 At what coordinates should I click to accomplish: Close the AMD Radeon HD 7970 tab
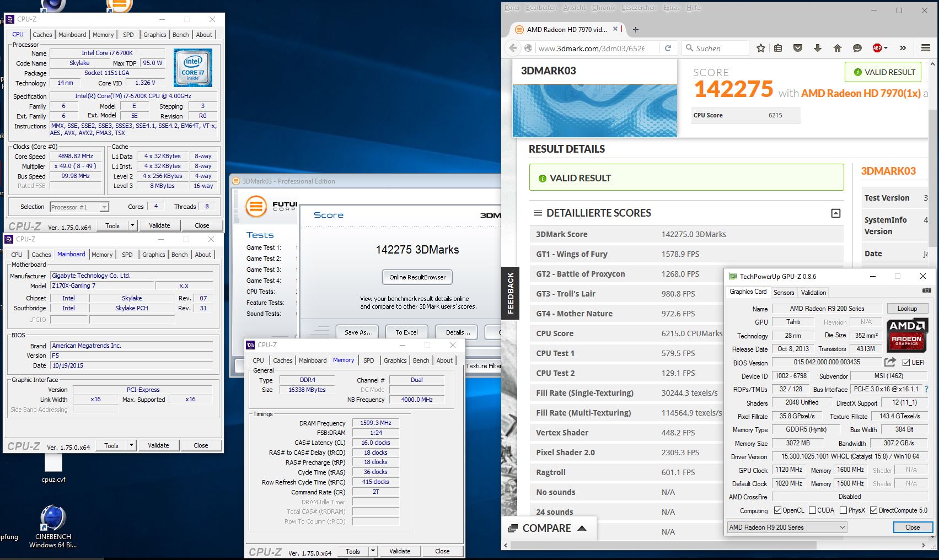615,29
